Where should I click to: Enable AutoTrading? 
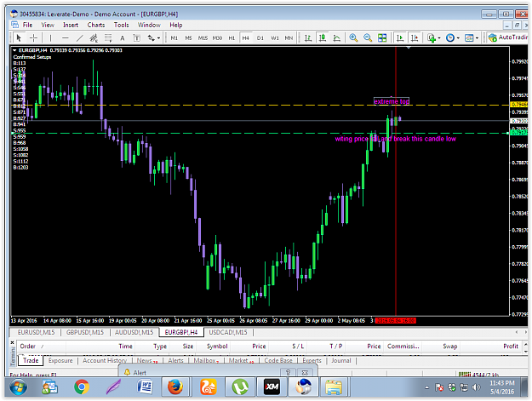click(x=507, y=37)
